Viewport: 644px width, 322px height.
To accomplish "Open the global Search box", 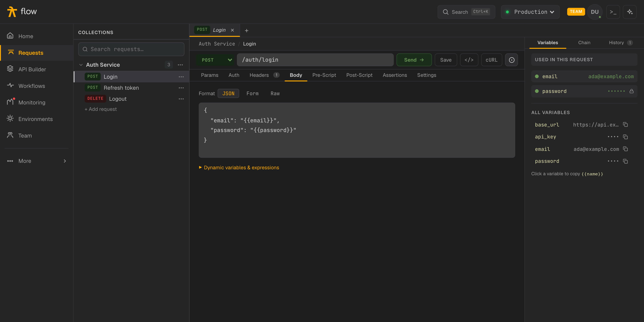I will pos(466,12).
